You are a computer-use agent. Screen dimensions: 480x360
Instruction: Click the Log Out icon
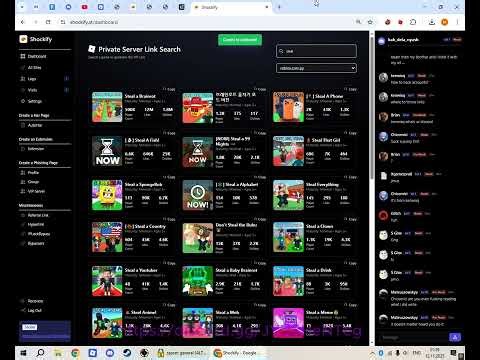pyautogui.click(x=23, y=310)
